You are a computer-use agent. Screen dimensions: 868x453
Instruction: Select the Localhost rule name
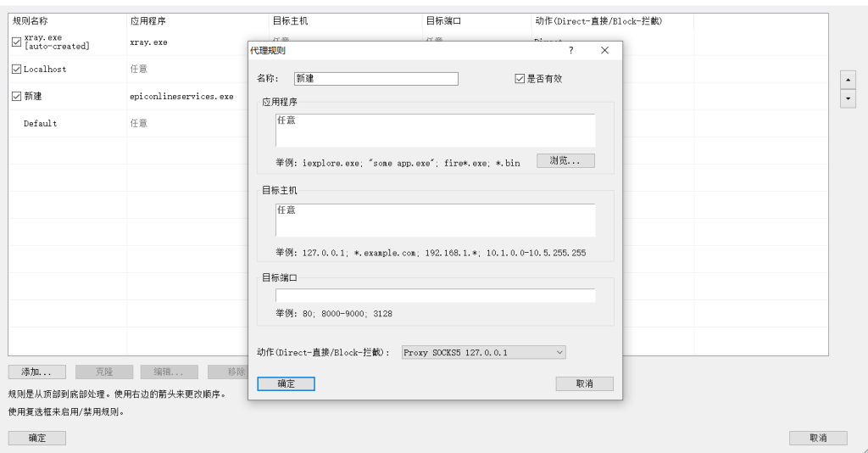(x=45, y=70)
